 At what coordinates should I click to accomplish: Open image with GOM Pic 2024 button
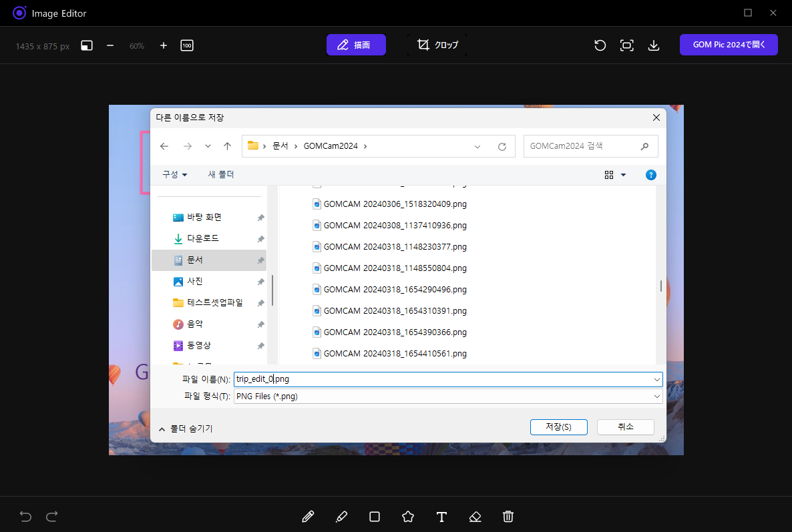pyautogui.click(x=729, y=45)
